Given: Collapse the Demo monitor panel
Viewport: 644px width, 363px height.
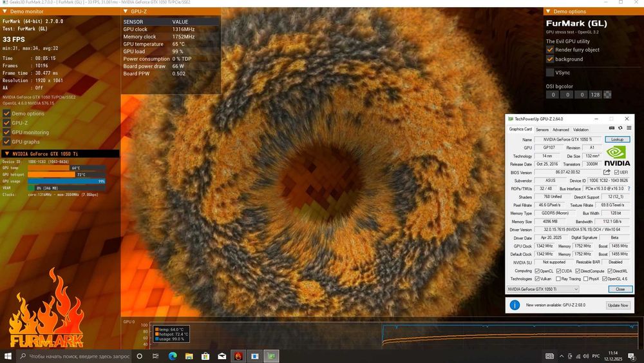Looking at the screenshot, I should [5, 12].
